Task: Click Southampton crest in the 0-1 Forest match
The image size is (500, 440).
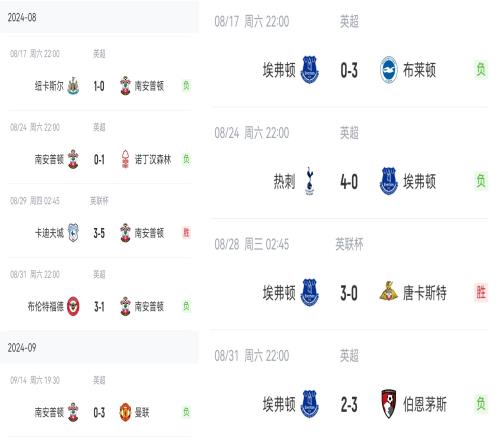Action: tap(73, 159)
